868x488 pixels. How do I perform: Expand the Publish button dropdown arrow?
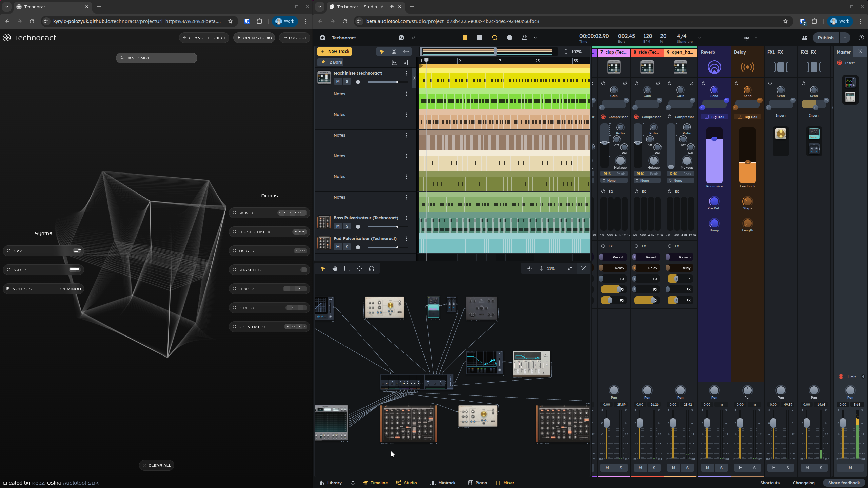tap(845, 38)
